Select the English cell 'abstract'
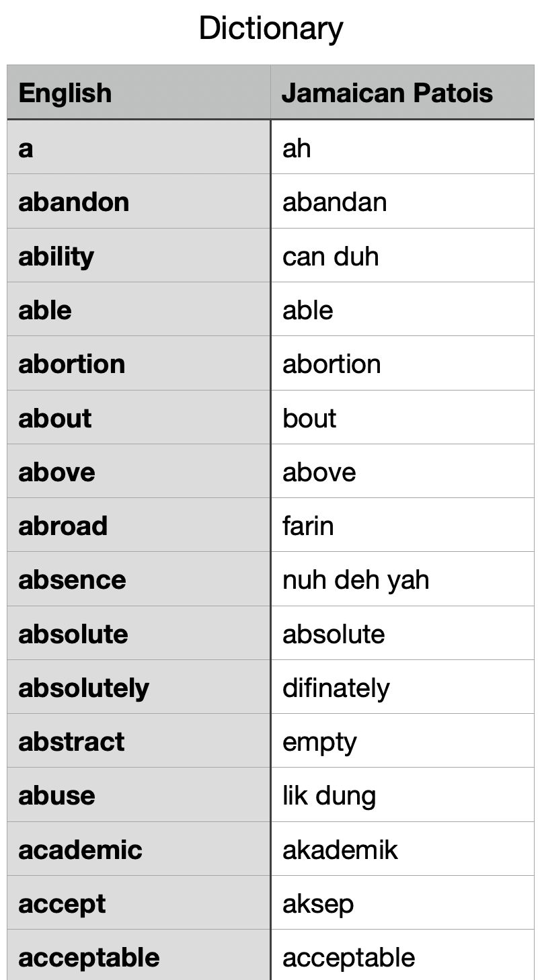This screenshot has height=980, width=542. coord(72,741)
